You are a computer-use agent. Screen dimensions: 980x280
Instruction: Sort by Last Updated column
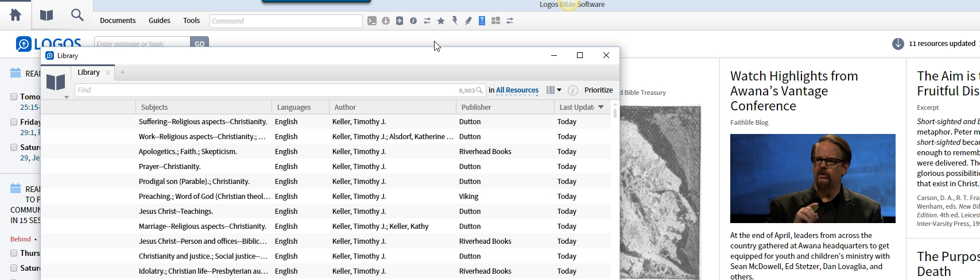click(x=582, y=107)
